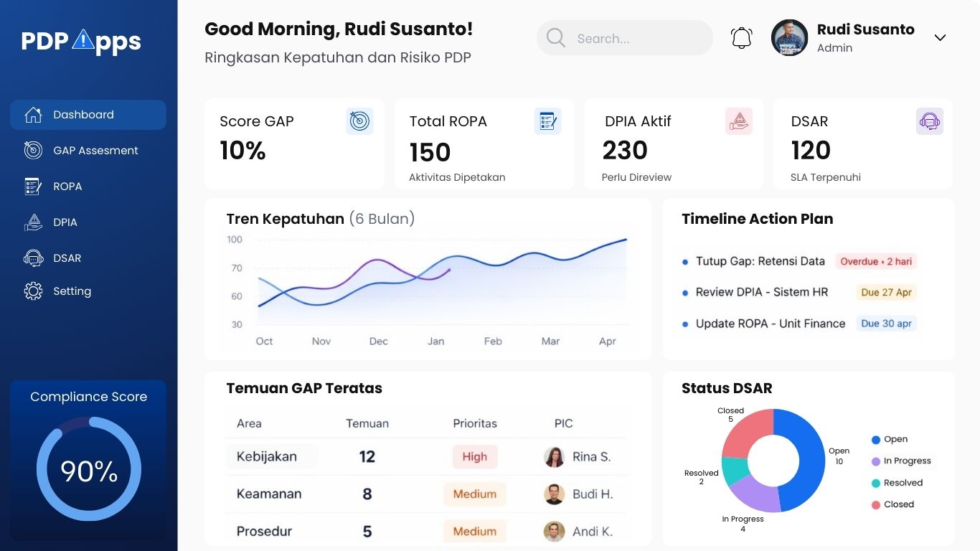Click the DSAR headset icon in sidebar
The height and width of the screenshot is (551, 980).
click(x=33, y=258)
